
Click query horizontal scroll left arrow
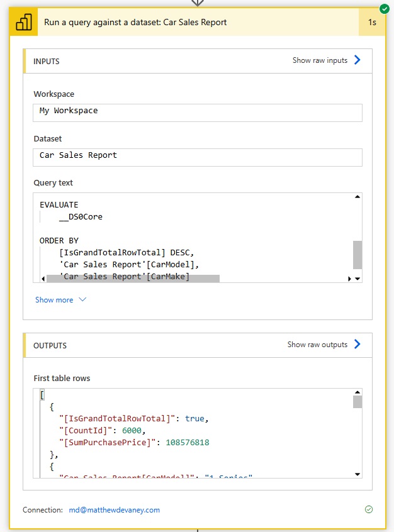(x=43, y=279)
